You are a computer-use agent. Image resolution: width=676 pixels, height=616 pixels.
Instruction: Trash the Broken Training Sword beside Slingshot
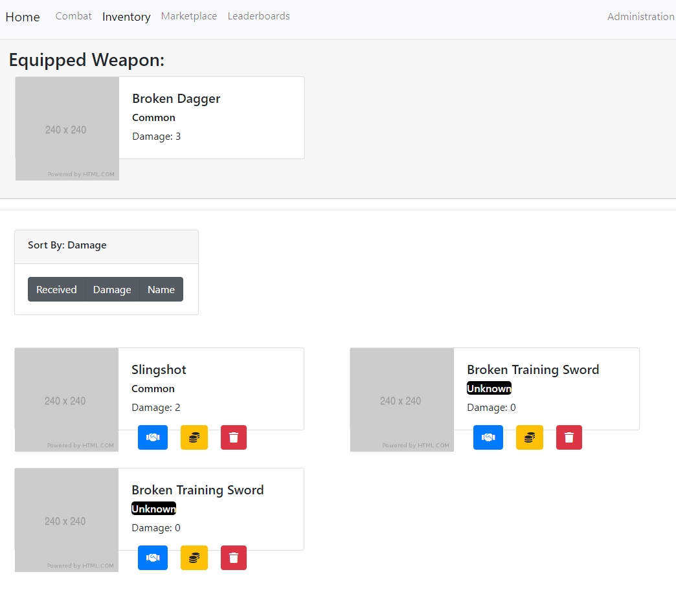pos(569,437)
